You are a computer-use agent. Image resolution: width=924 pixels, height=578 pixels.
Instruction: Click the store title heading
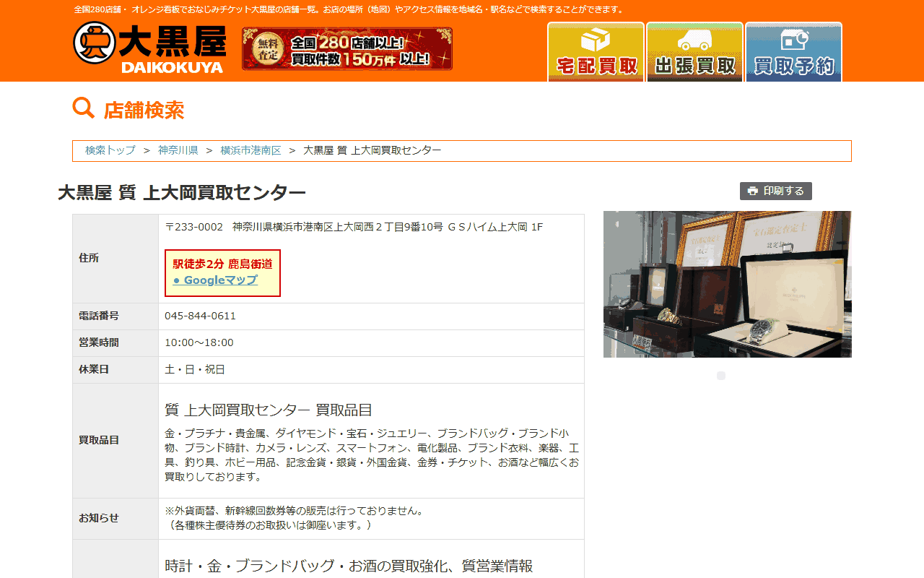182,193
